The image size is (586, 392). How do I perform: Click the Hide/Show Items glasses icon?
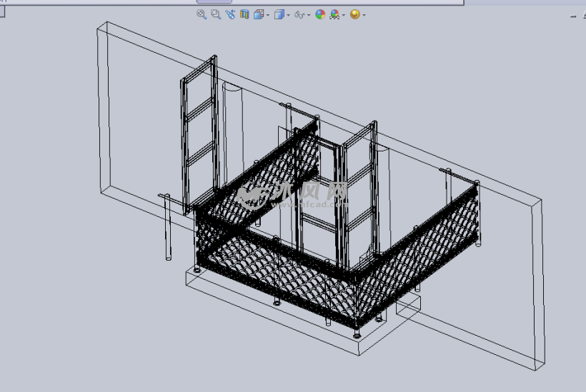point(299,14)
